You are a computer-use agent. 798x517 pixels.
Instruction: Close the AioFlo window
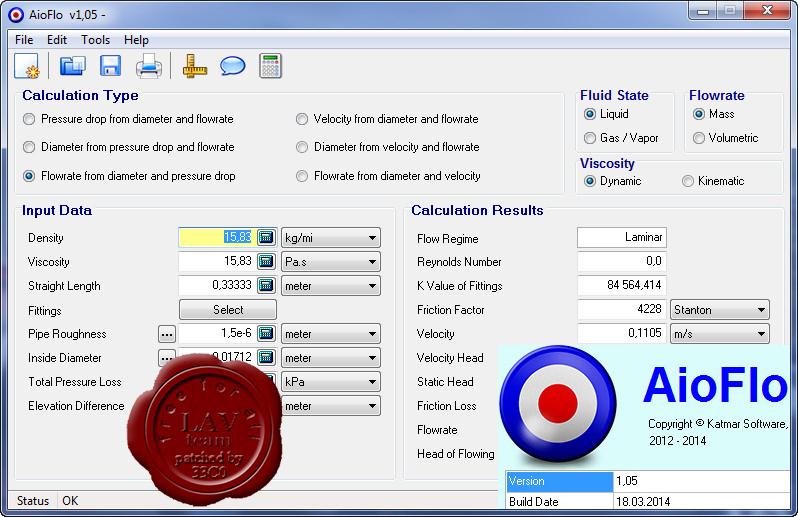[x=767, y=11]
